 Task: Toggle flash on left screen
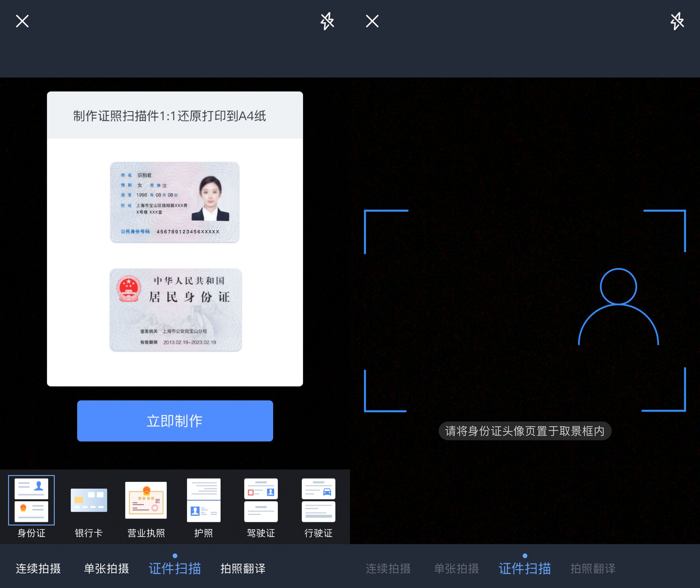(327, 21)
